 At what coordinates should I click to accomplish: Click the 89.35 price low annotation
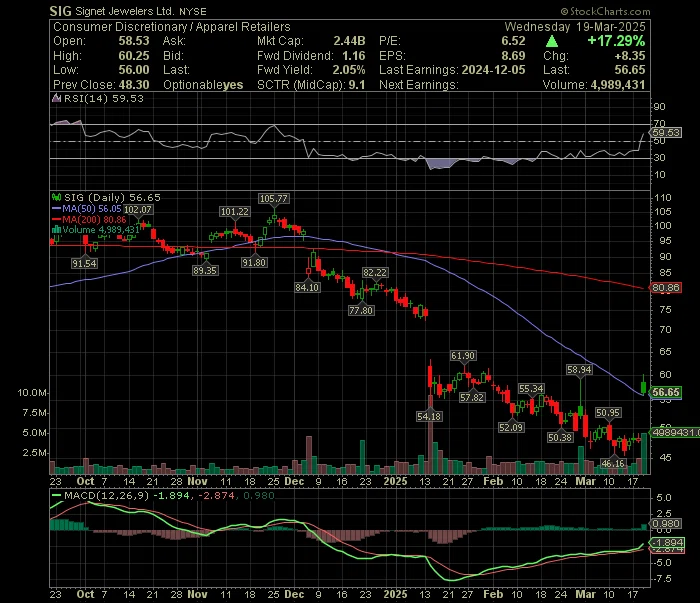point(205,270)
